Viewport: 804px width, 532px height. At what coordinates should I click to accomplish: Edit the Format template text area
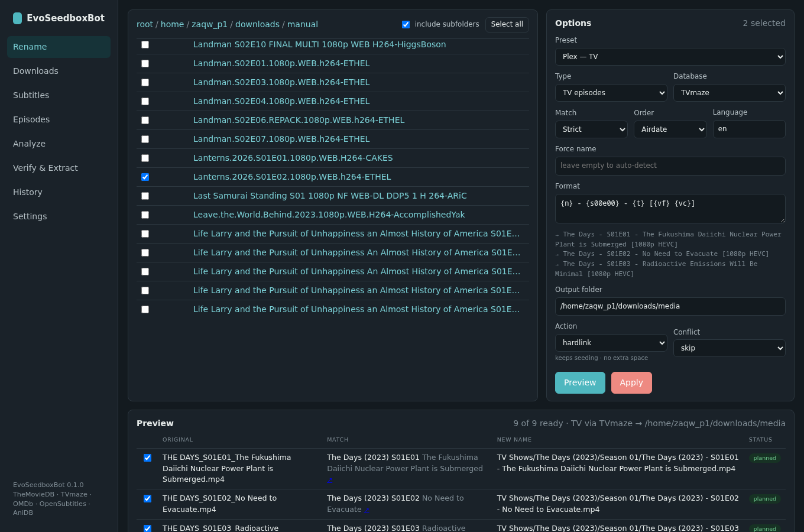click(670, 209)
